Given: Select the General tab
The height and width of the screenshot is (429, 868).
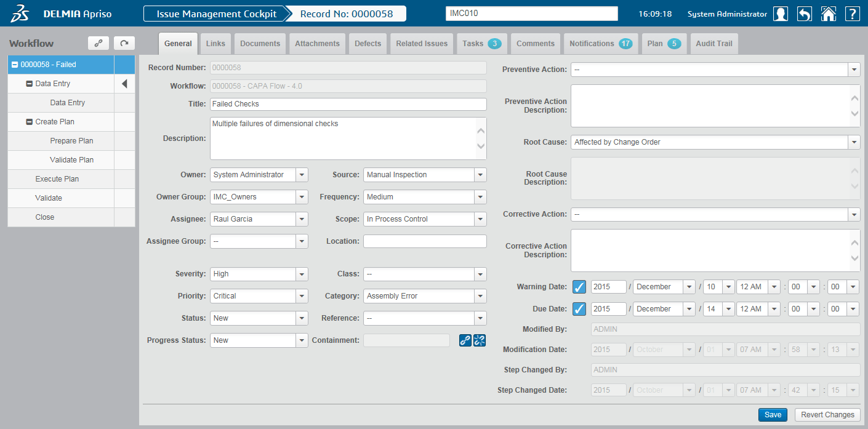Looking at the screenshot, I should pyautogui.click(x=178, y=44).
